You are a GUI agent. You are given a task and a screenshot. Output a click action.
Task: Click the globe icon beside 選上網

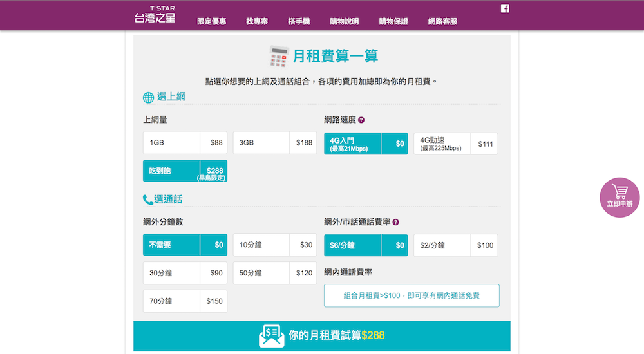pos(148,97)
